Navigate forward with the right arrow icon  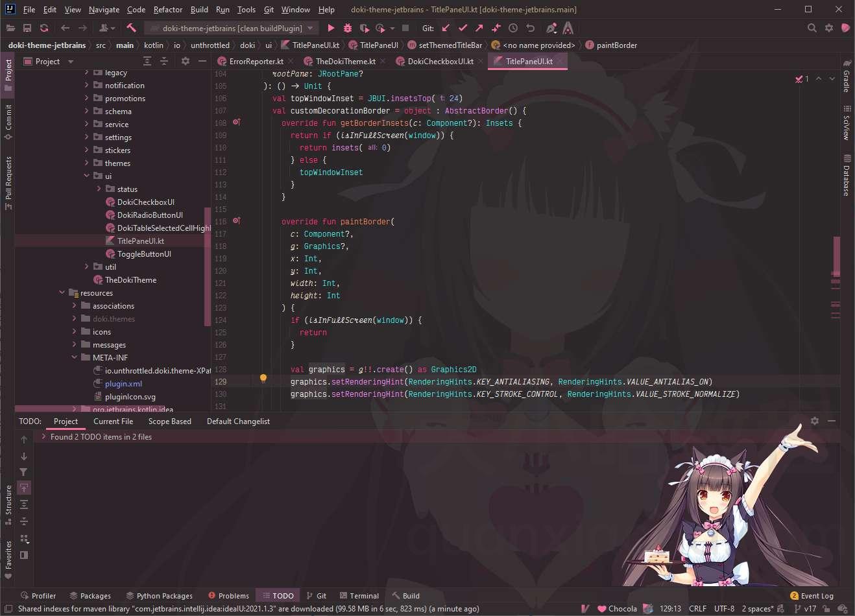pyautogui.click(x=82, y=28)
